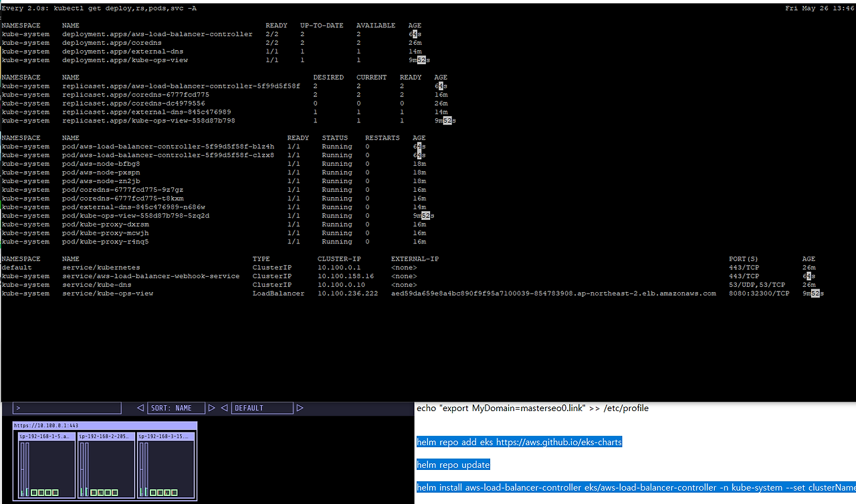Click the highlighted 'helm repo add eks' line

(x=519, y=442)
